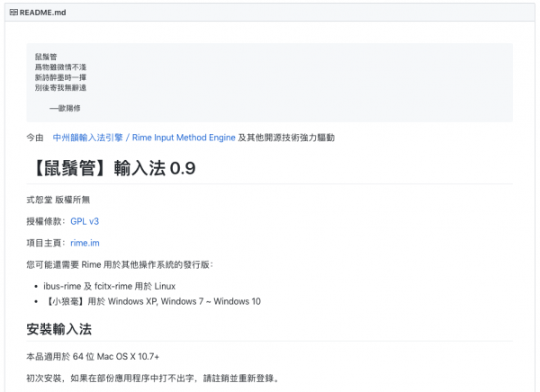
Task: Click the poem title 鼠鬚管 in code block
Action: coord(46,57)
